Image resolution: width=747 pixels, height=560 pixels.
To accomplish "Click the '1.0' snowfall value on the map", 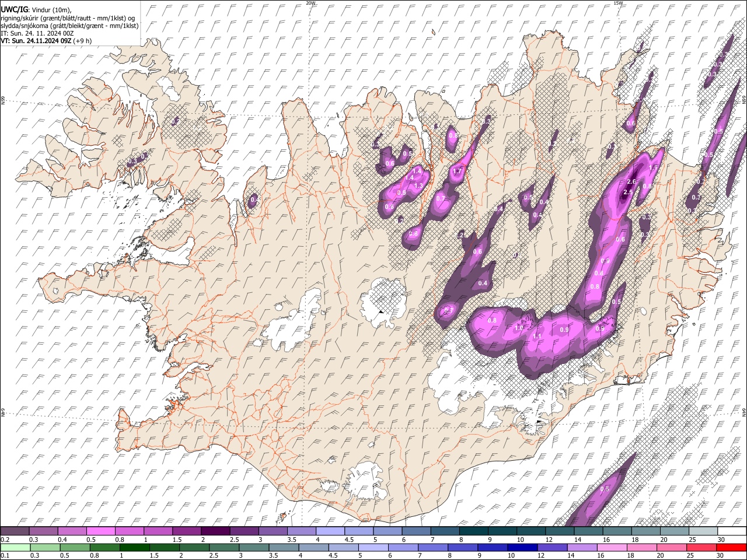I will coord(519,328).
